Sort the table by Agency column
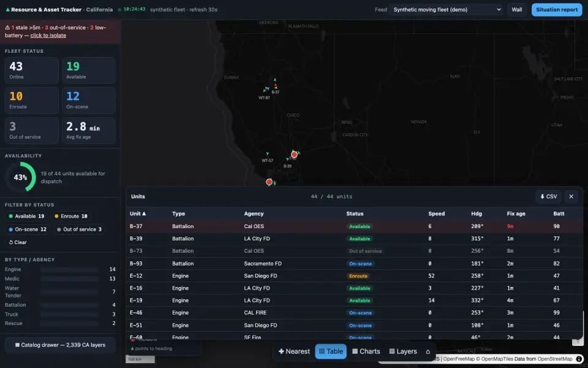Viewport: 588px width, 368px height. [x=254, y=213]
